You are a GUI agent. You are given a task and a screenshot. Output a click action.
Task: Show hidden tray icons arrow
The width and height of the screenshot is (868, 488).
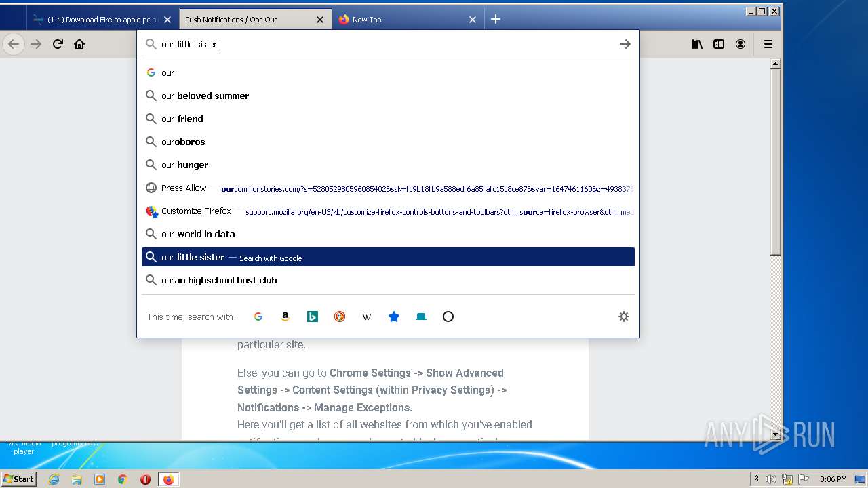756,479
